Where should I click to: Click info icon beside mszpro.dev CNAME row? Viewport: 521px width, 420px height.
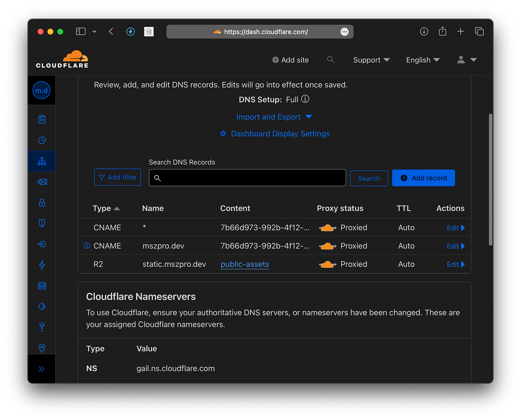pyautogui.click(x=87, y=246)
